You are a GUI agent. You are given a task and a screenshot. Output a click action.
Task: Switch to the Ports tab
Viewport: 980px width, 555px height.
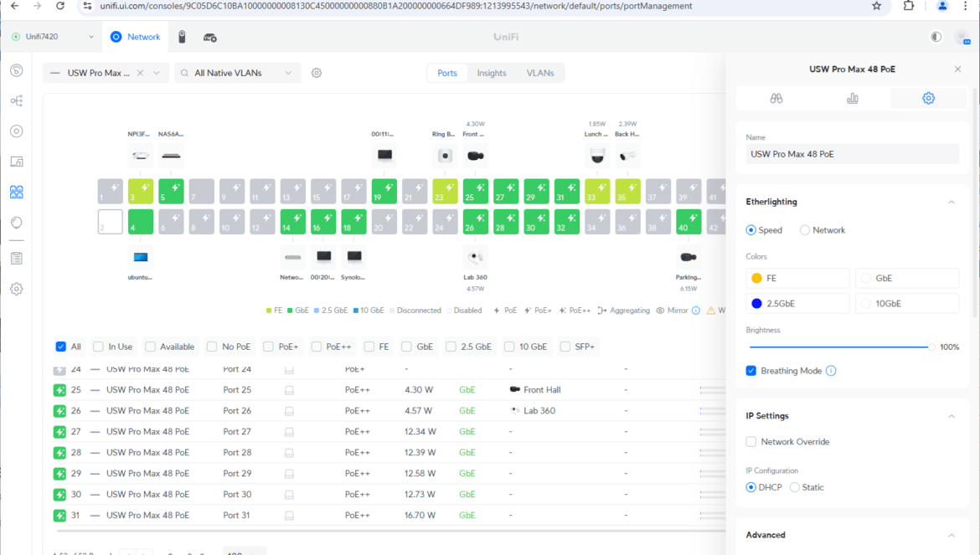point(447,73)
